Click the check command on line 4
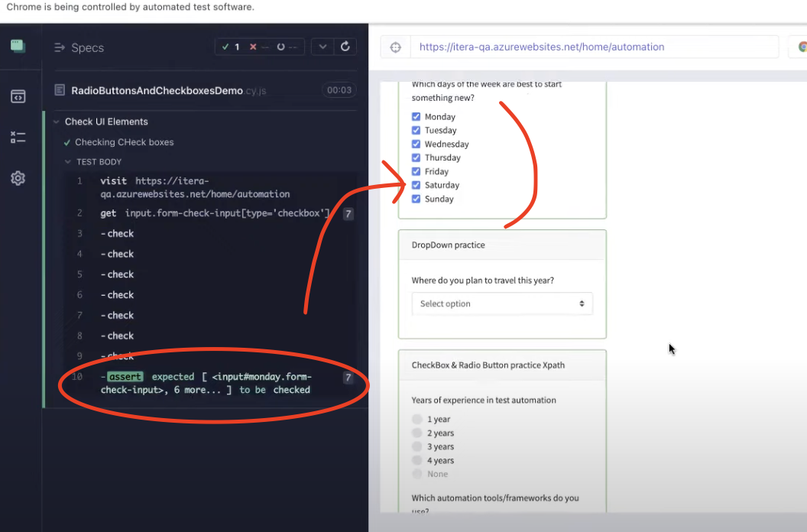This screenshot has width=807, height=532. pyautogui.click(x=210, y=254)
